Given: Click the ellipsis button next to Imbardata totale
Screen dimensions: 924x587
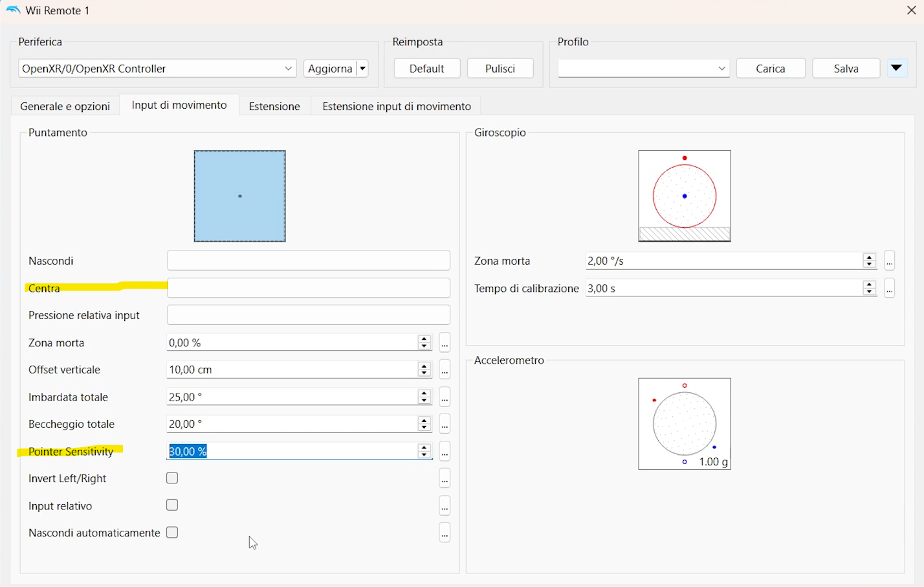Looking at the screenshot, I should click(x=445, y=397).
